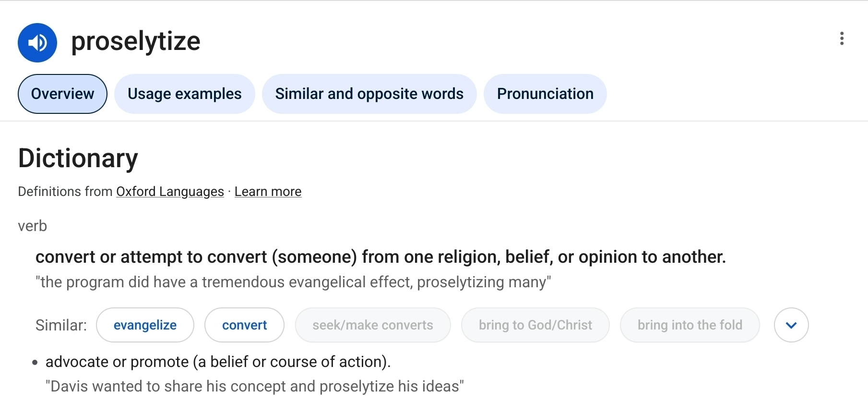Click the bring into the fold chip
868x403 pixels.
(690, 325)
